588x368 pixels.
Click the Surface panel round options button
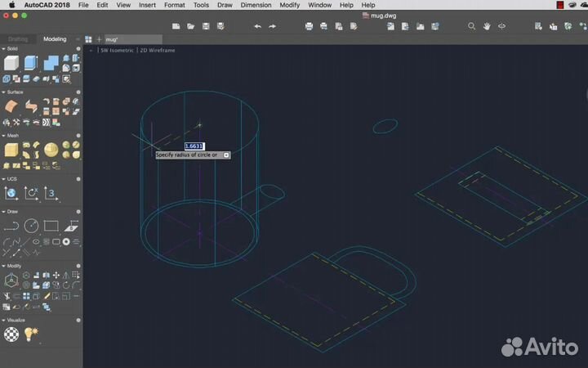click(78, 92)
